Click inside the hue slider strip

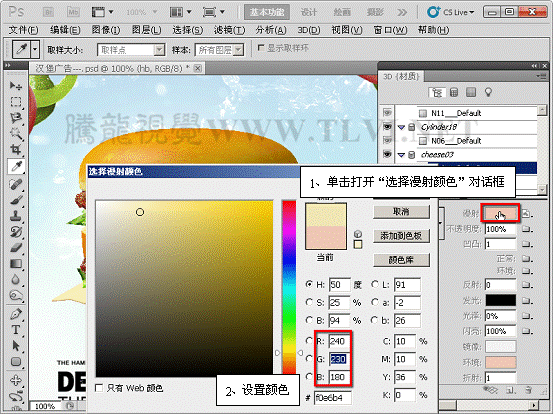coord(289,286)
